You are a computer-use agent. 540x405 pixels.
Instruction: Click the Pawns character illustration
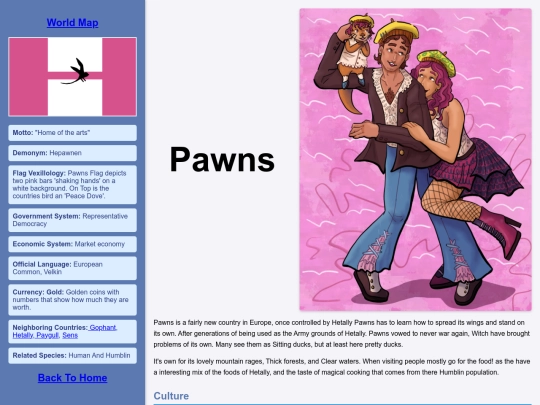click(415, 159)
